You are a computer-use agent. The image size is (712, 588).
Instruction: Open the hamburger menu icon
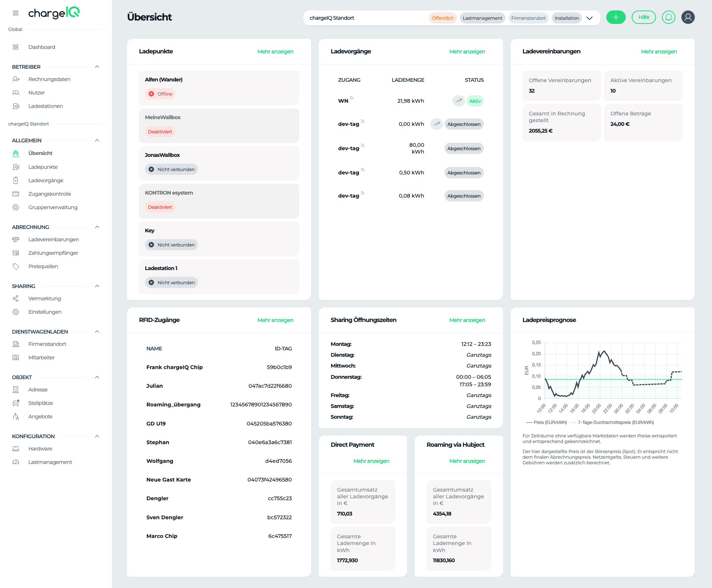[16, 13]
